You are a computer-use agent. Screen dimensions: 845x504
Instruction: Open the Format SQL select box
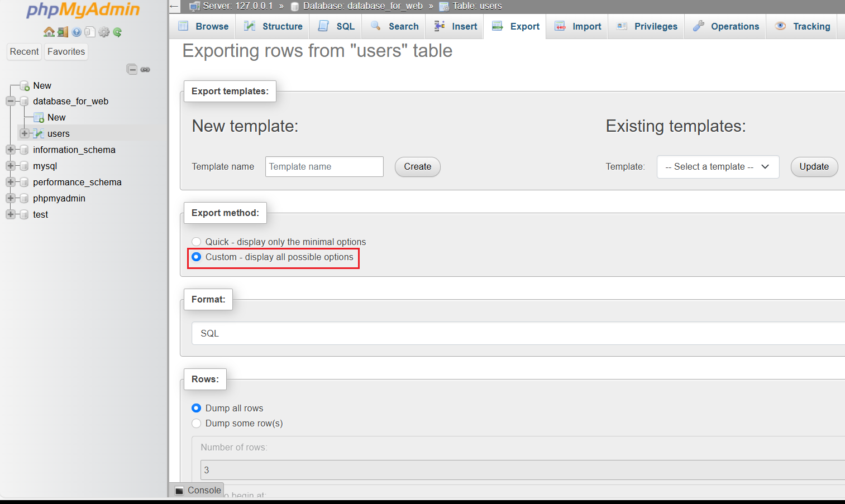pyautogui.click(x=517, y=333)
